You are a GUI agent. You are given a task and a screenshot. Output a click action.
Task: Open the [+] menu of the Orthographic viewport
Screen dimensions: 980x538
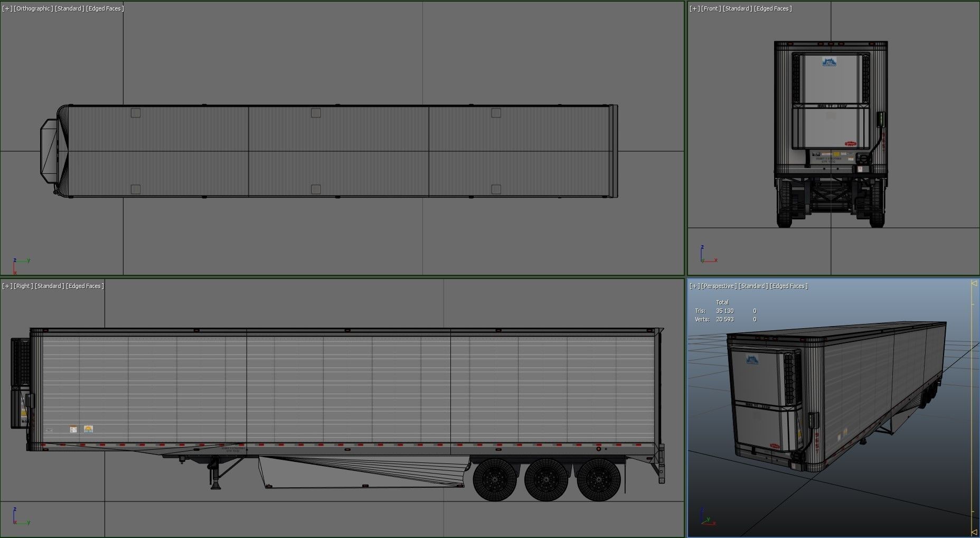point(7,8)
